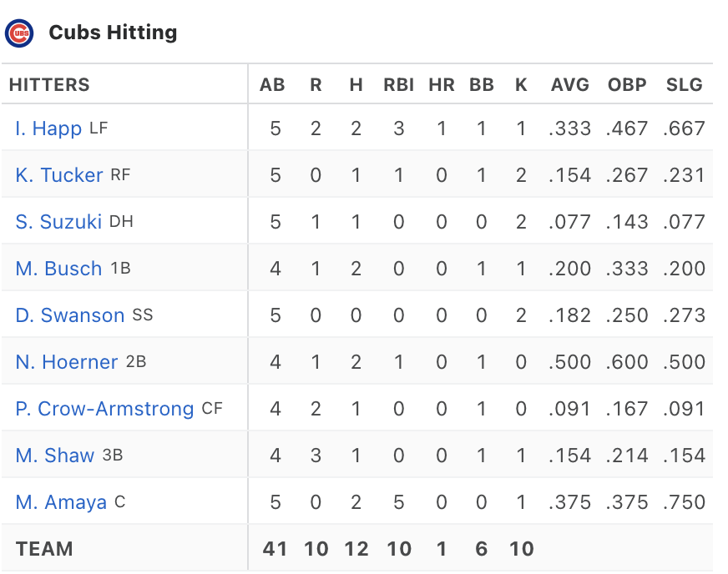Click the OBP column header
728x574 pixels.
(x=627, y=85)
